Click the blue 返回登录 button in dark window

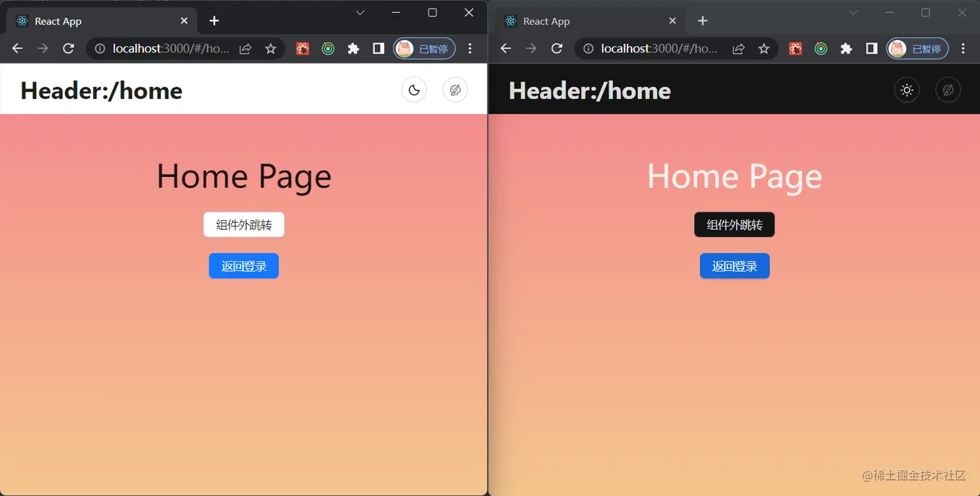tap(734, 266)
